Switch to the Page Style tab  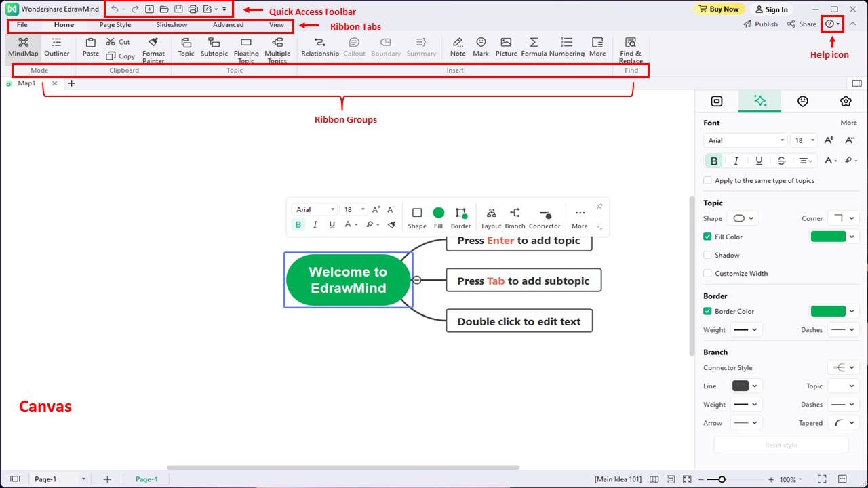click(115, 25)
